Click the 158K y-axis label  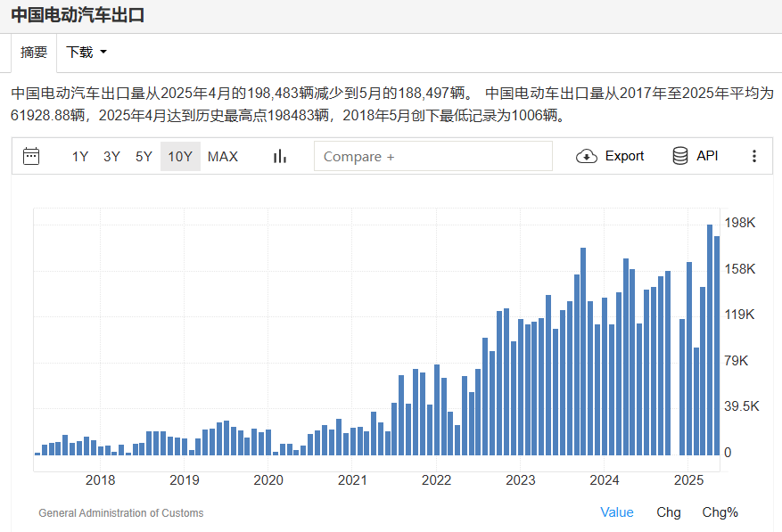[x=740, y=269]
